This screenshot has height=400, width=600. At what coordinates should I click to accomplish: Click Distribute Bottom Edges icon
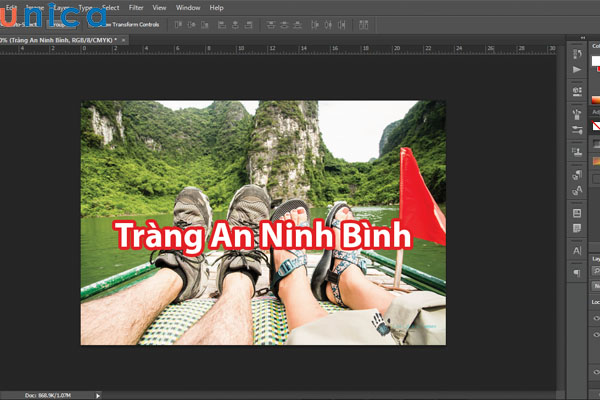point(298,25)
